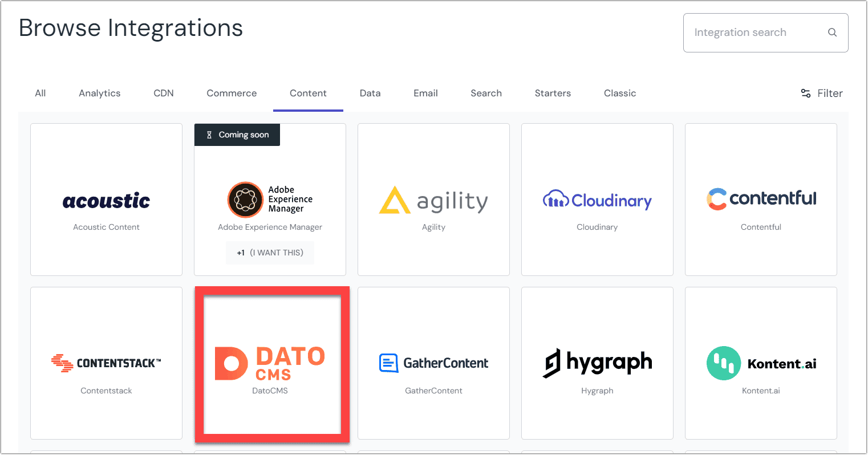Focus the Integration search field
Viewport: 868px width, 455px height.
(765, 32)
